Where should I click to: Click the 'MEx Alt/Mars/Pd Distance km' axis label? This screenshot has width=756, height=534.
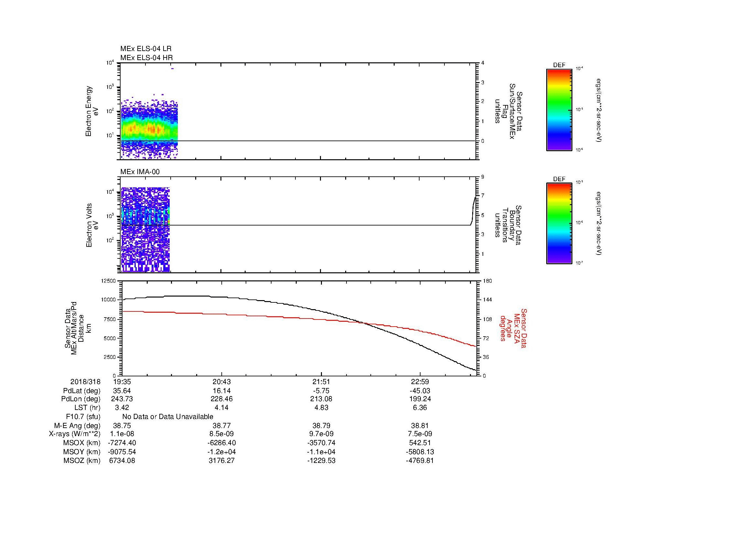tap(78, 328)
